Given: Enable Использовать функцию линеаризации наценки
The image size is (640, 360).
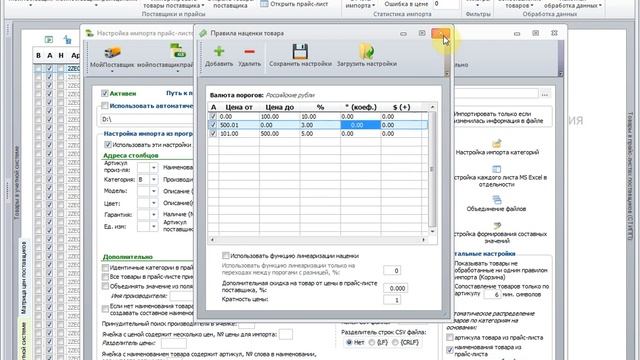Looking at the screenshot, I should [x=226, y=256].
